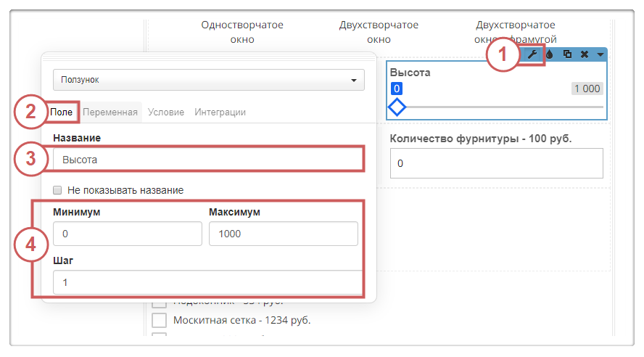Open the Ползунок field type dropdown
The height and width of the screenshot is (357, 644).
point(209,80)
